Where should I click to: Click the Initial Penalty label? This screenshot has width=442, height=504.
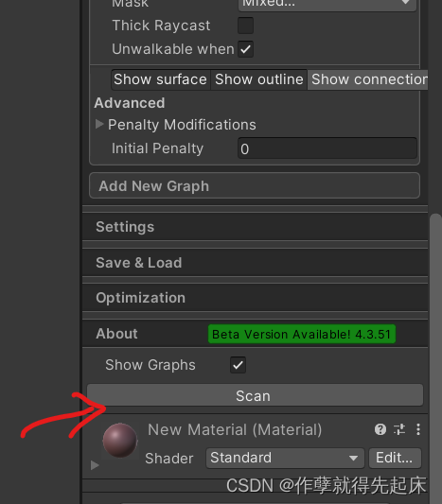(158, 148)
